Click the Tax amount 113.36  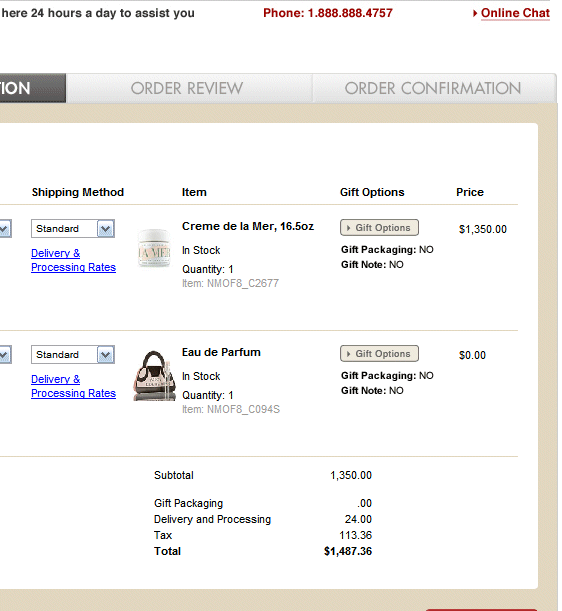(x=355, y=535)
